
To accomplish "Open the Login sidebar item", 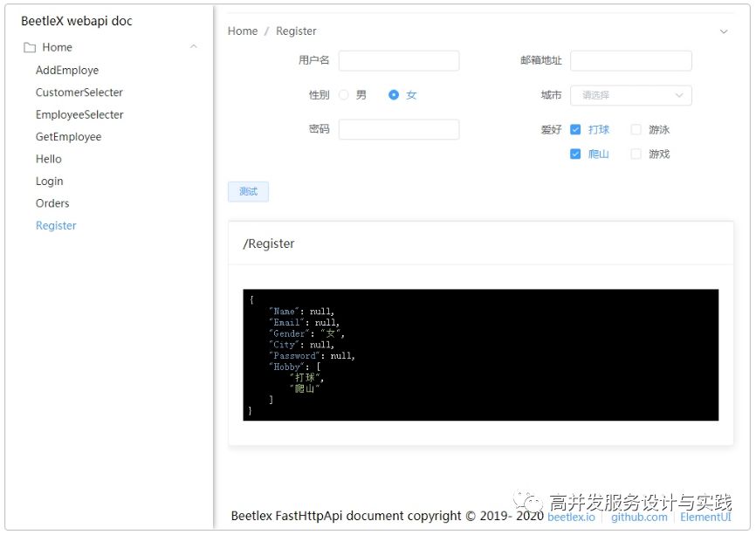I will click(49, 181).
